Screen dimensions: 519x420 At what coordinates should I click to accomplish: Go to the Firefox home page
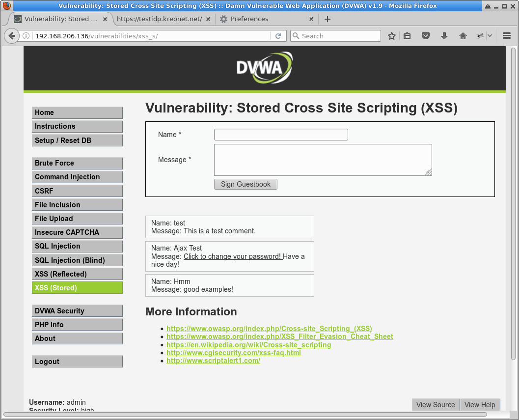[463, 36]
